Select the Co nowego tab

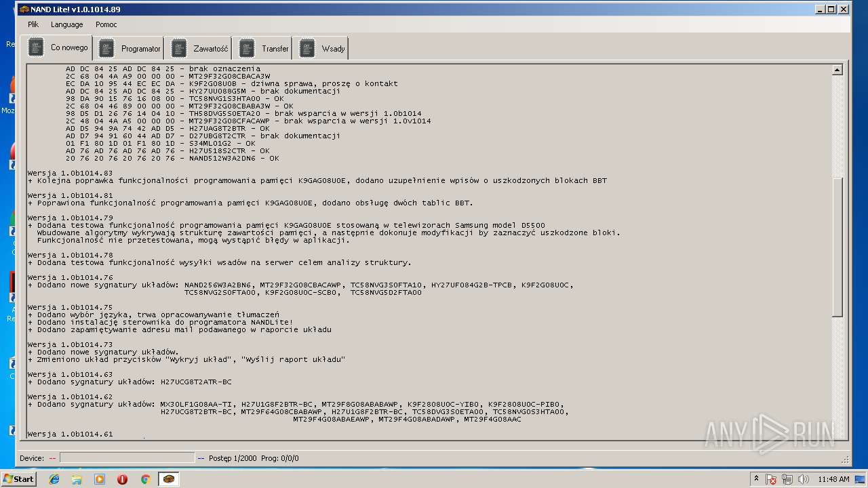pyautogui.click(x=58, y=47)
